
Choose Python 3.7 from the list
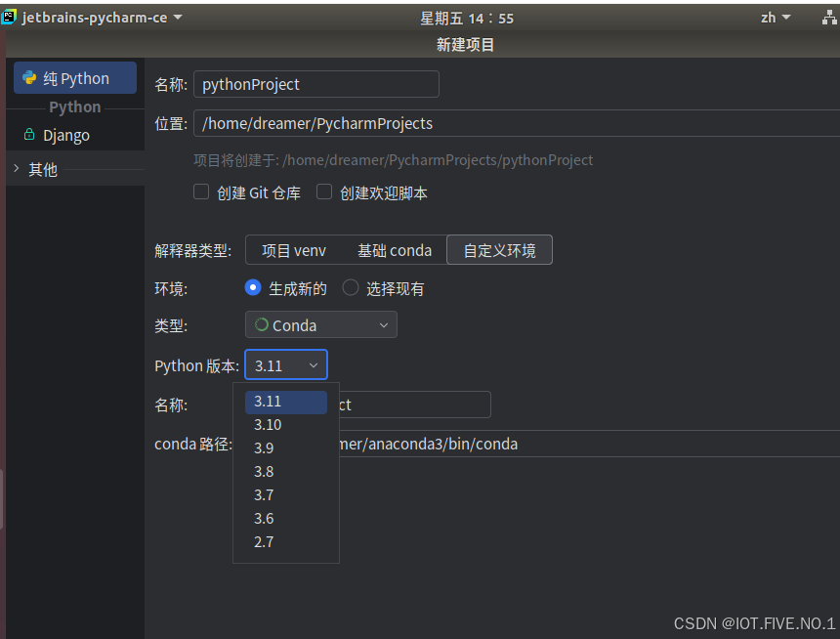[x=286, y=495]
